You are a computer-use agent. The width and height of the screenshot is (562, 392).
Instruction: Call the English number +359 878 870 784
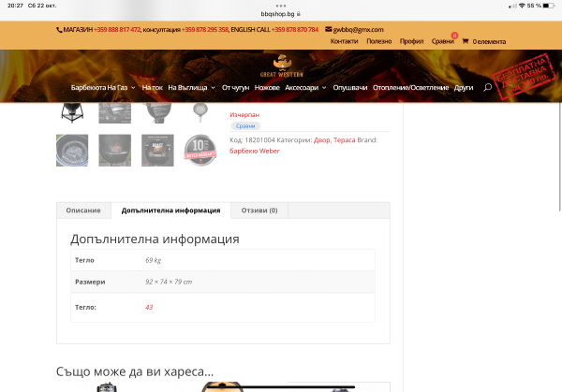coord(295,30)
